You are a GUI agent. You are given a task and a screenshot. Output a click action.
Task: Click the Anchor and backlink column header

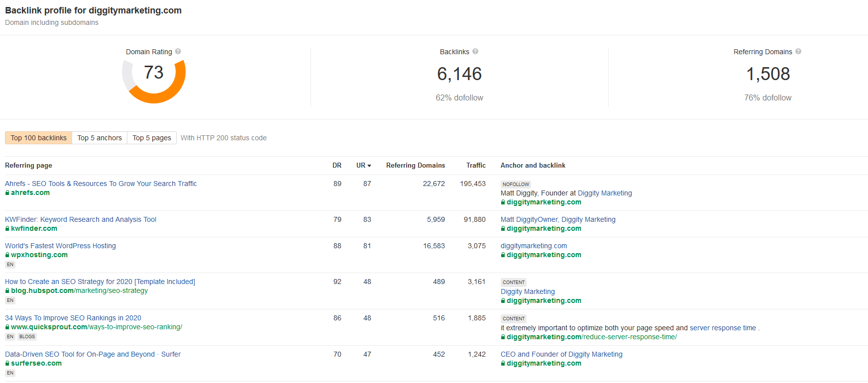pos(533,165)
